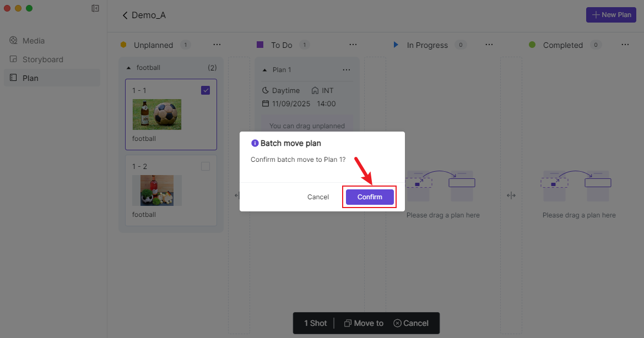Collapse the football group
644x338 pixels.
129,68
